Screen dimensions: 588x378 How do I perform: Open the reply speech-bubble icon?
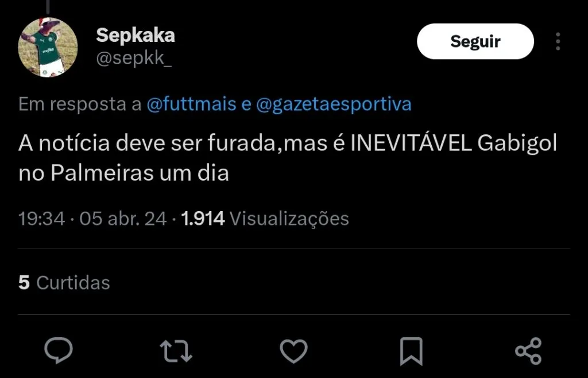click(x=59, y=350)
